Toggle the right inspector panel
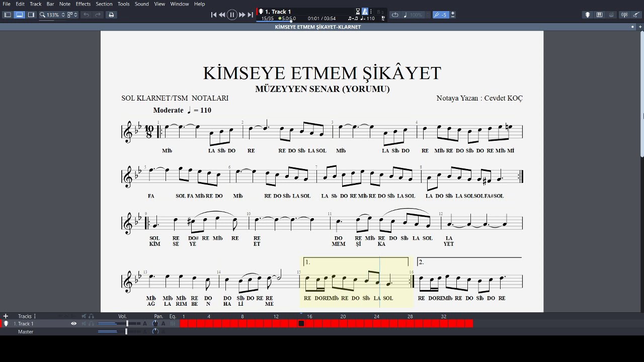The height and width of the screenshot is (362, 644). coord(31,15)
